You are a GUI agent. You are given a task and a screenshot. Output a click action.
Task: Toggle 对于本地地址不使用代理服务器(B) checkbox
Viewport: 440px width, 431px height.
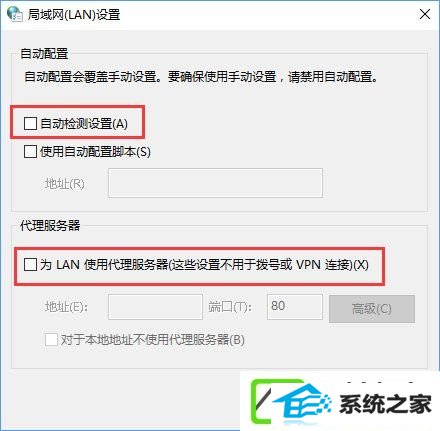pos(51,340)
